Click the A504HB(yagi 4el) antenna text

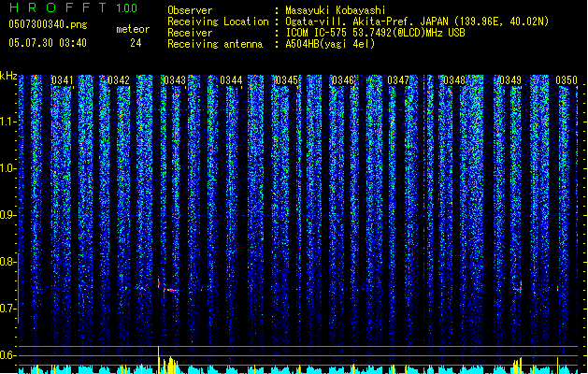pyautogui.click(x=330, y=44)
